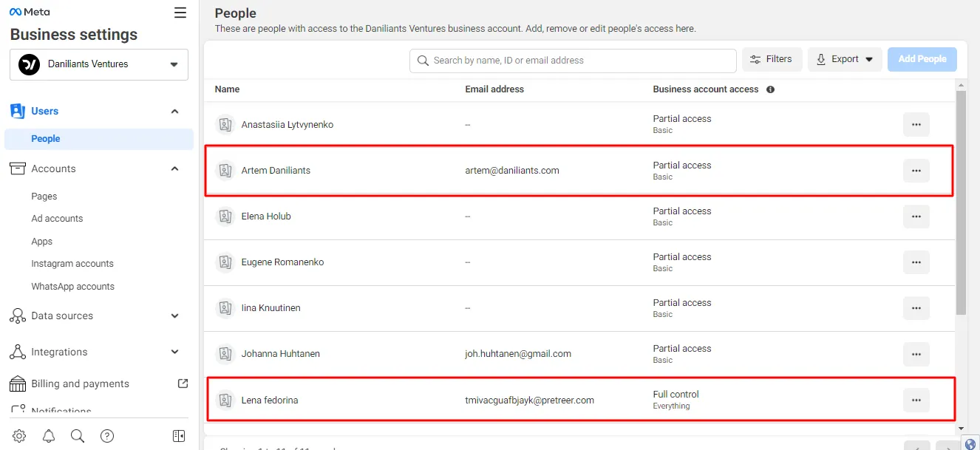
Task: Click the Business account access column header
Action: (x=706, y=89)
